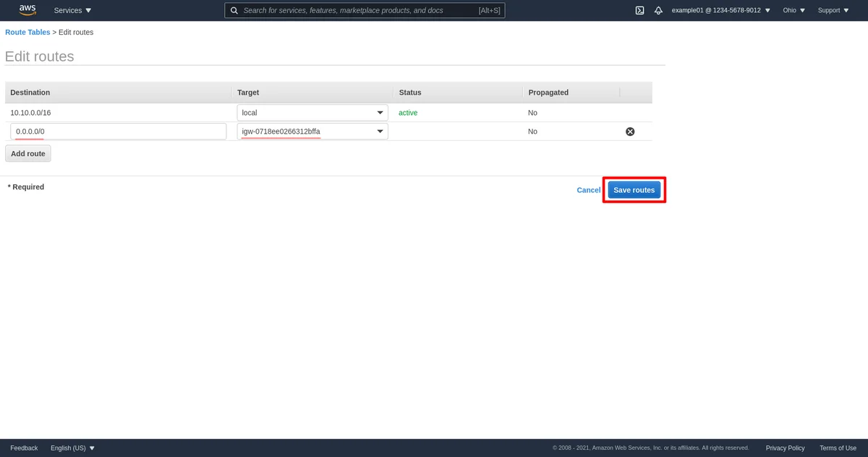Image resolution: width=868 pixels, height=457 pixels.
Task: Open the Feedback link
Action: coord(24,448)
